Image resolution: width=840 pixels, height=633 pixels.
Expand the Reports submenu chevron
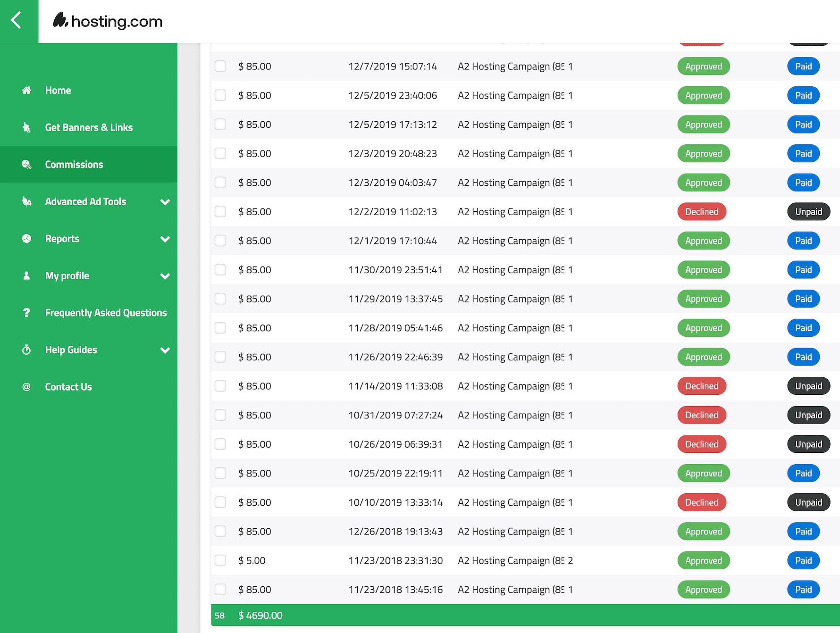coord(165,239)
